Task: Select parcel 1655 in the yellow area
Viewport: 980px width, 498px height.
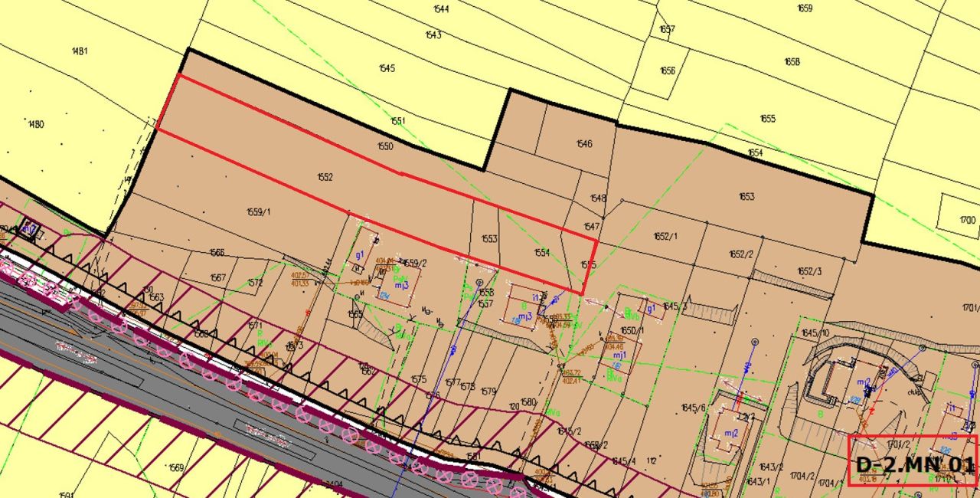Action: point(768,118)
